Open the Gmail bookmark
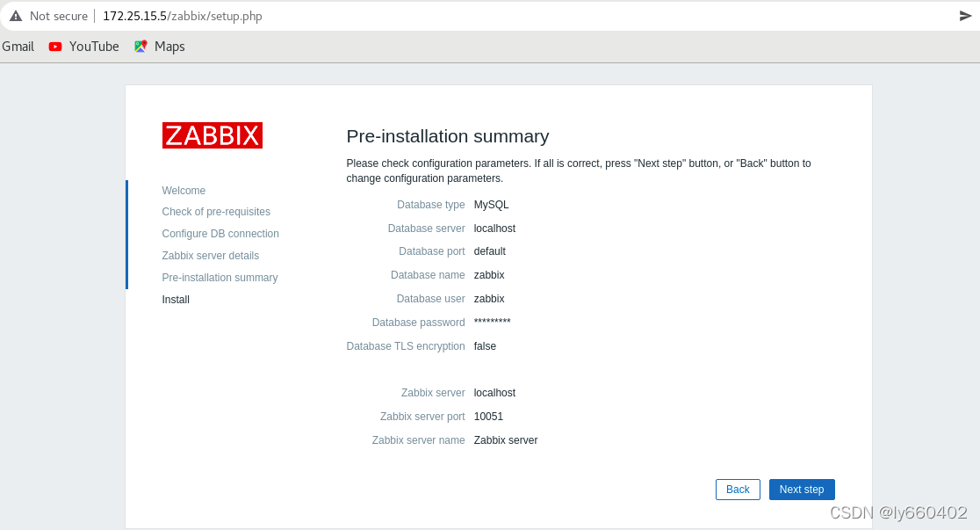This screenshot has height=530, width=980. [18, 47]
